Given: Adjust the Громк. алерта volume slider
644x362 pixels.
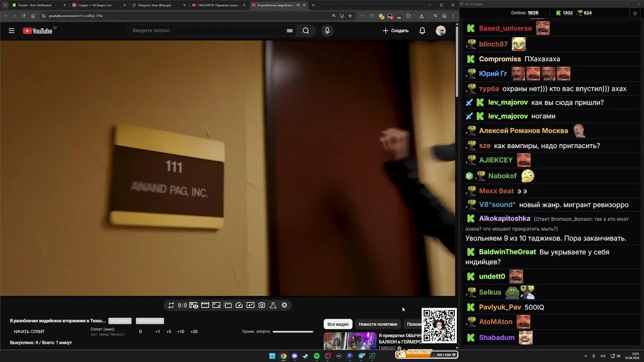Looking at the screenshot, I should click(x=293, y=332).
